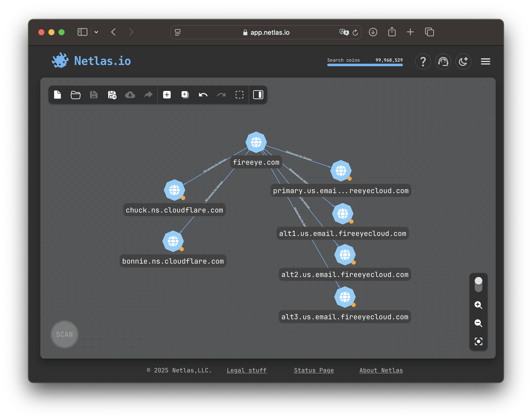This screenshot has width=532, height=420.
Task: Save the current graph
Action: (93, 94)
